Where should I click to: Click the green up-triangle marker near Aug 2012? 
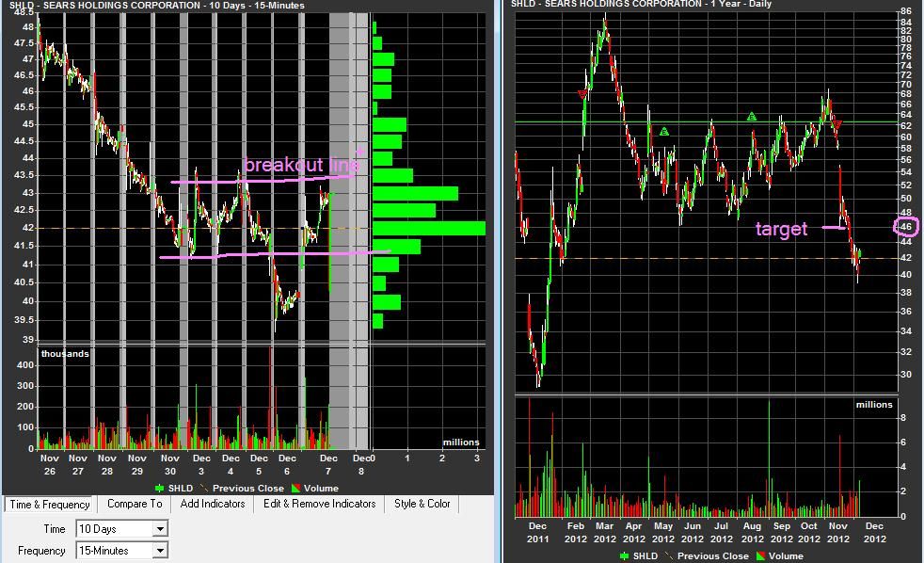point(752,117)
